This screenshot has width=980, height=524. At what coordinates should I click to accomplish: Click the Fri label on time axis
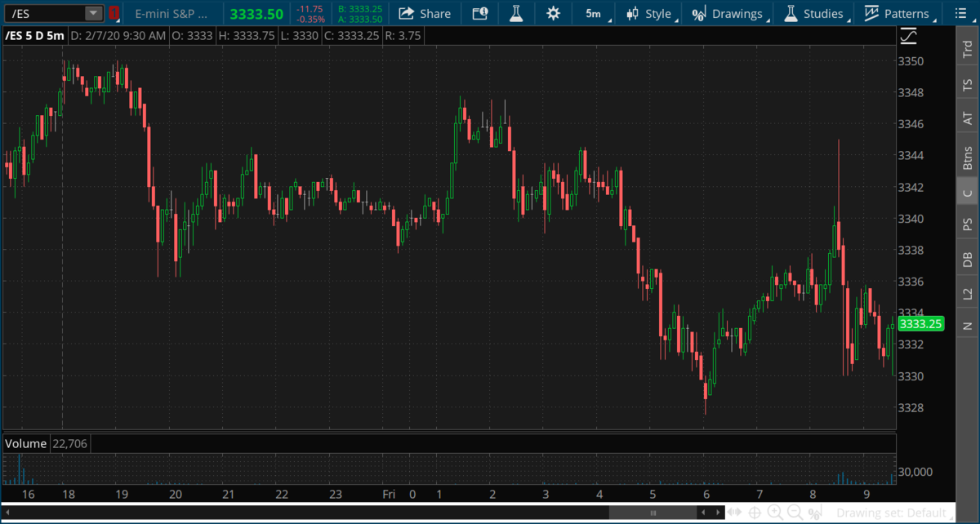(390, 494)
